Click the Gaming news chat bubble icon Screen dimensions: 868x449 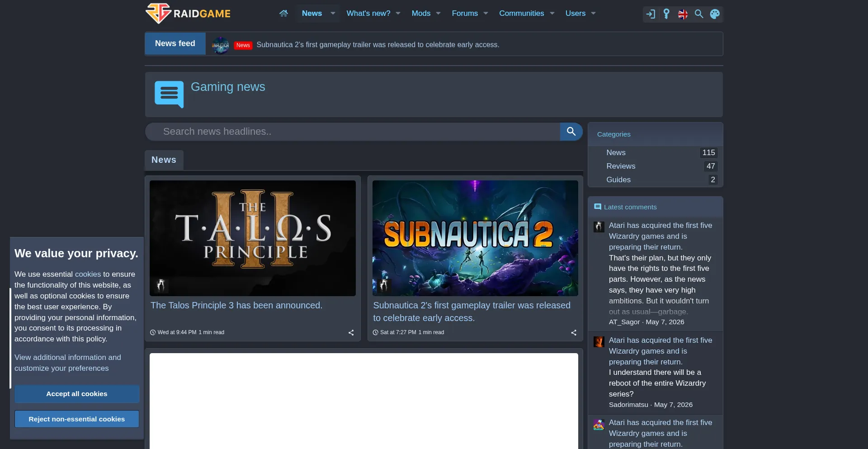click(x=169, y=94)
